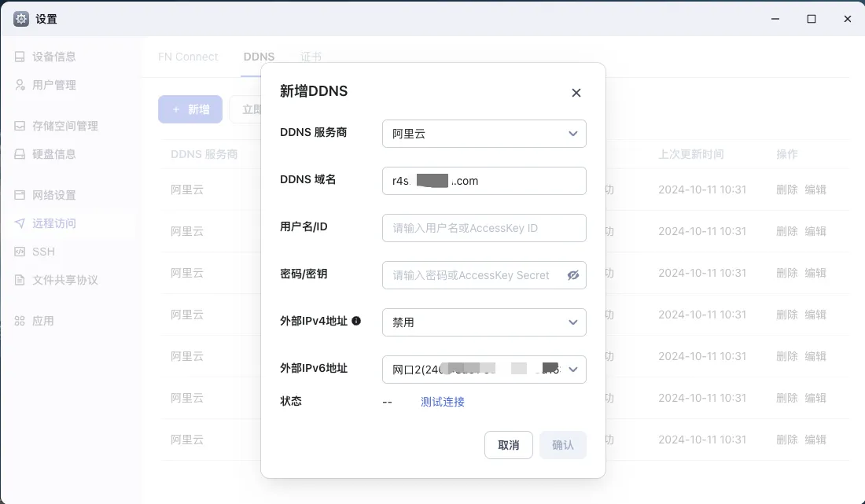Close the 新增DDNS dialog with X
The height and width of the screenshot is (504, 865).
click(x=576, y=93)
